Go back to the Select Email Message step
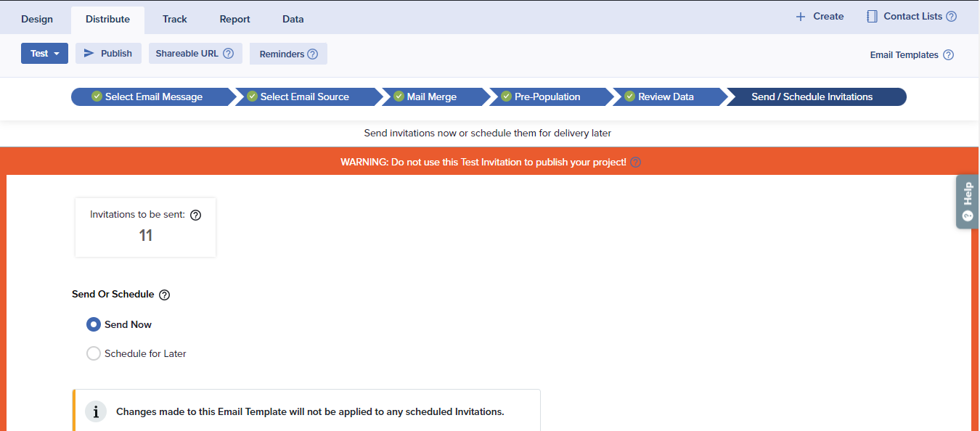The width and height of the screenshot is (980, 431). click(x=152, y=97)
